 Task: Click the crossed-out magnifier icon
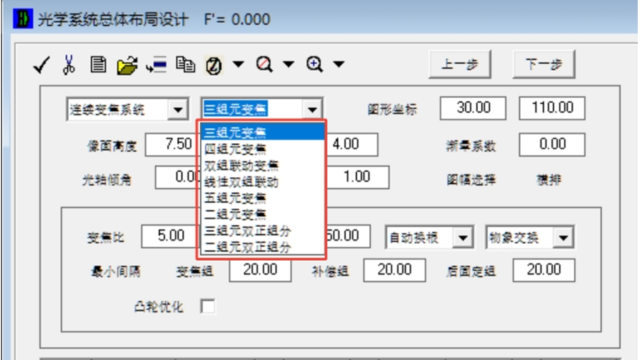pos(264,64)
